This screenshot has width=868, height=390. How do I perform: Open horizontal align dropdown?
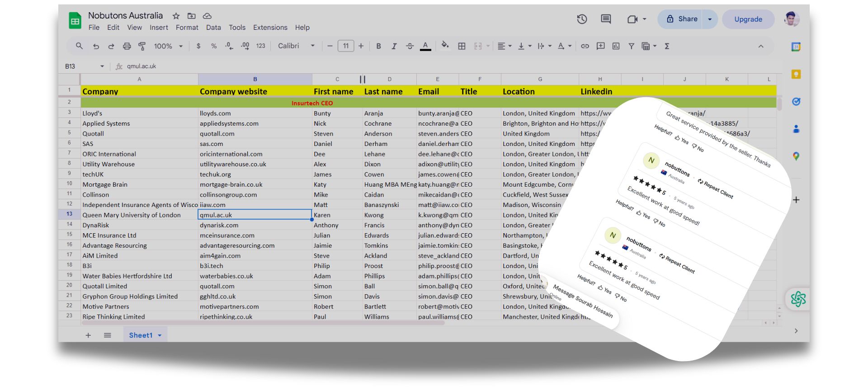click(505, 46)
